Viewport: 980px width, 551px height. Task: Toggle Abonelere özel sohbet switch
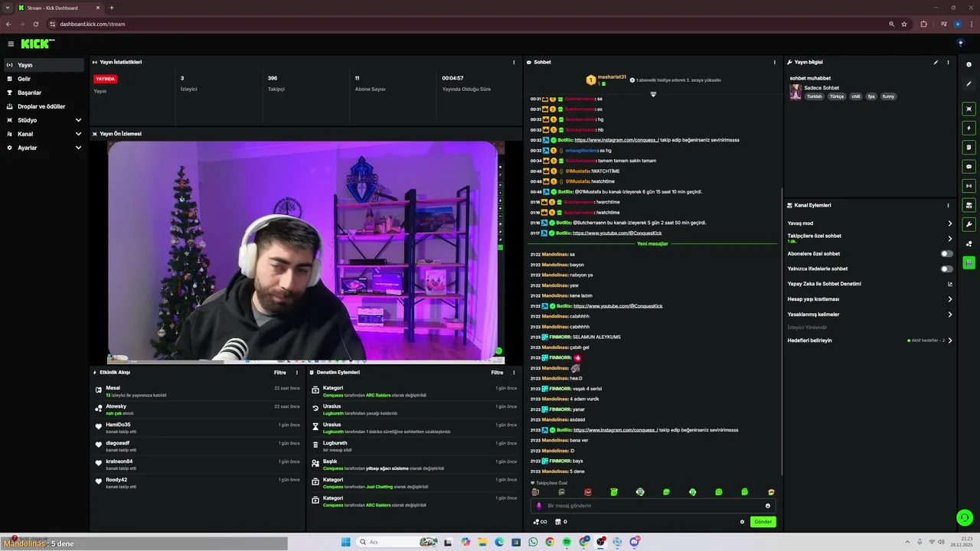[947, 253]
